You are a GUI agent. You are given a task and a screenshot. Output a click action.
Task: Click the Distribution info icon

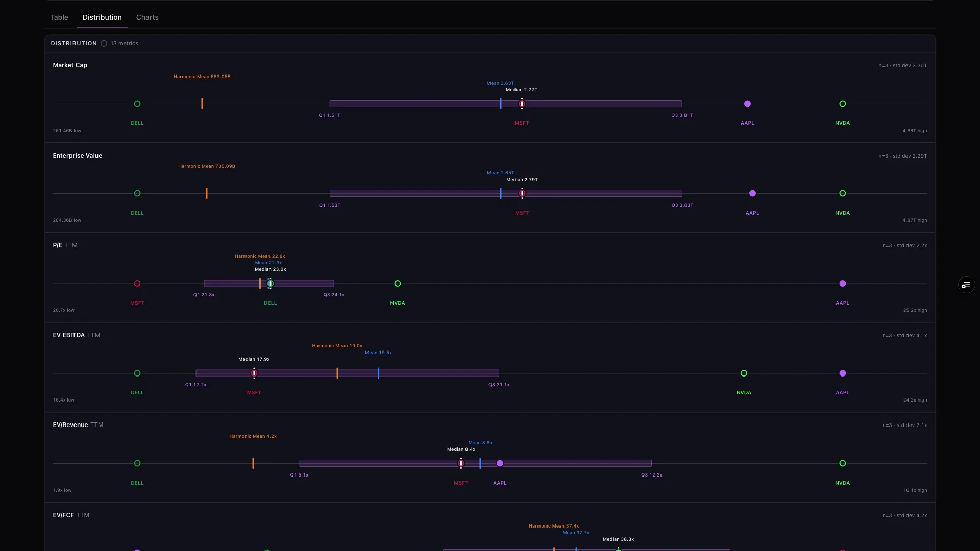104,44
